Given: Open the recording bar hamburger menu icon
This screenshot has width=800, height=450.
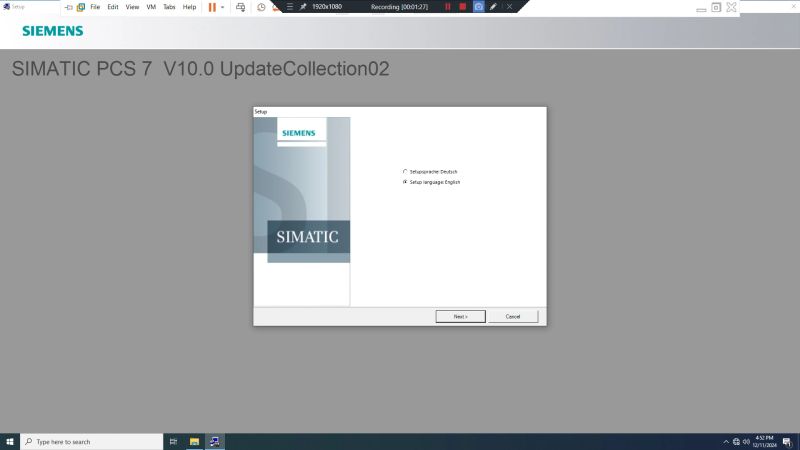Looking at the screenshot, I should (290, 7).
